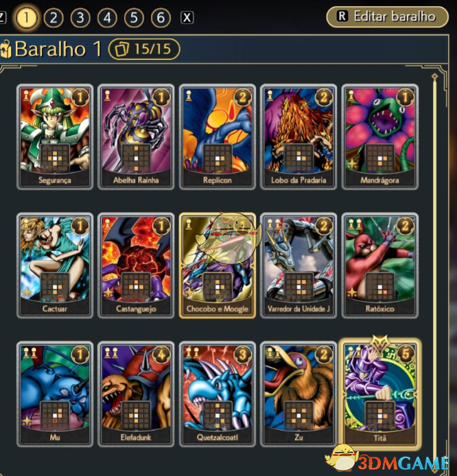Select deck slot number 2
The height and width of the screenshot is (476, 457).
54,18
